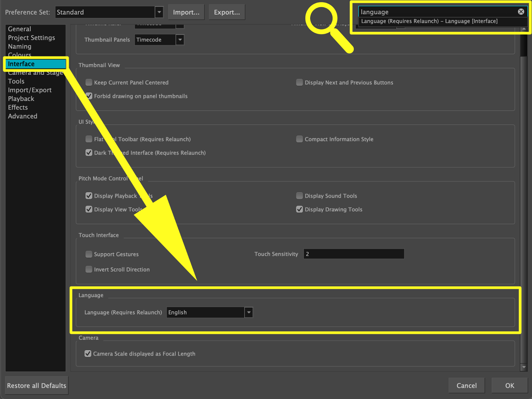Enable Keep Current Panel Centered checkbox
The image size is (532, 399).
coord(89,82)
